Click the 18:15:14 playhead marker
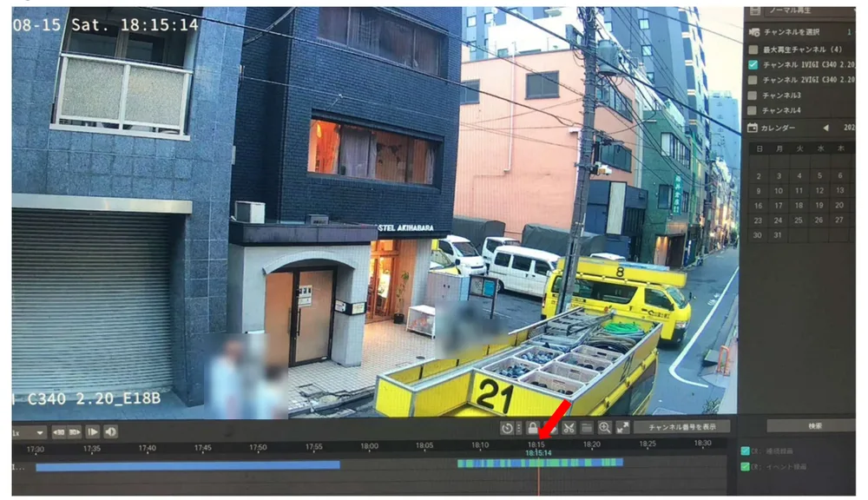The width and height of the screenshot is (868, 500). point(538,453)
